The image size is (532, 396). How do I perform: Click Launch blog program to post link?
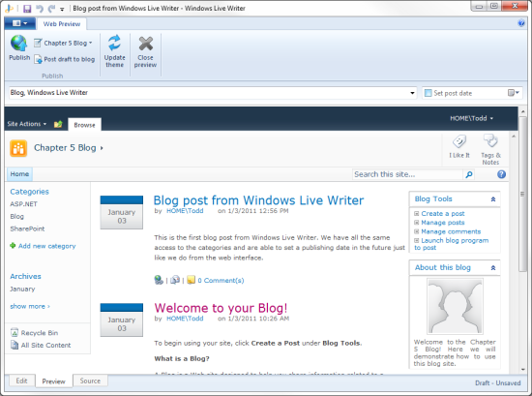pyautogui.click(x=452, y=244)
